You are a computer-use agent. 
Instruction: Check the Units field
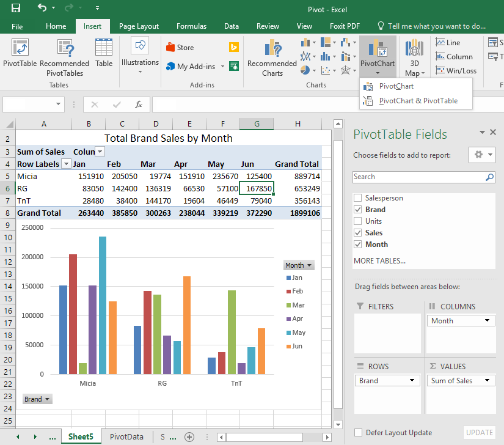tap(358, 221)
